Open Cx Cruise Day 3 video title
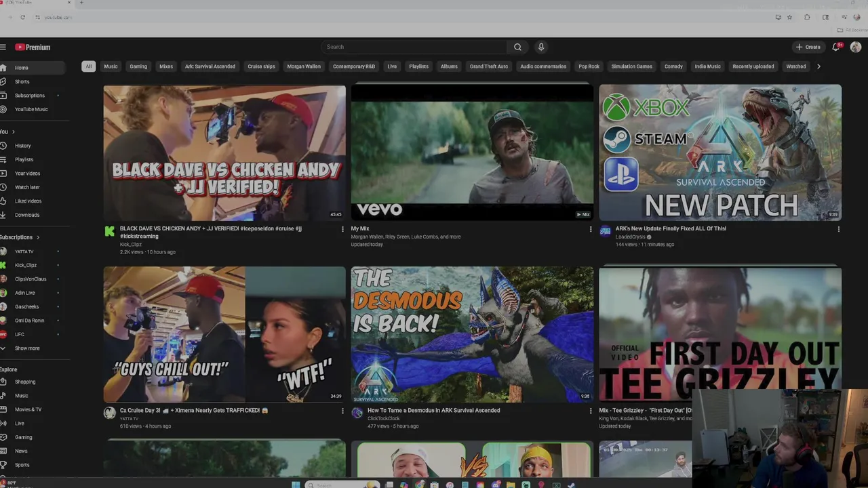 tap(194, 410)
